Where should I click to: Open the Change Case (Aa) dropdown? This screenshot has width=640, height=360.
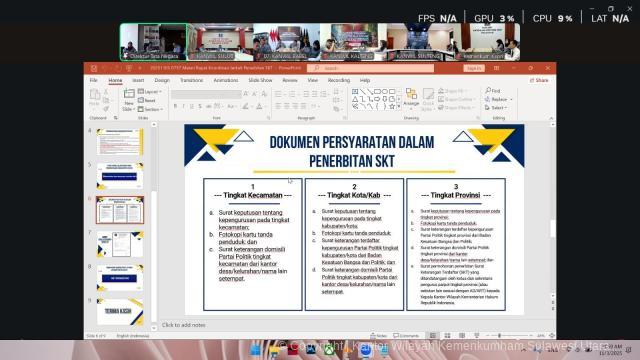click(231, 106)
